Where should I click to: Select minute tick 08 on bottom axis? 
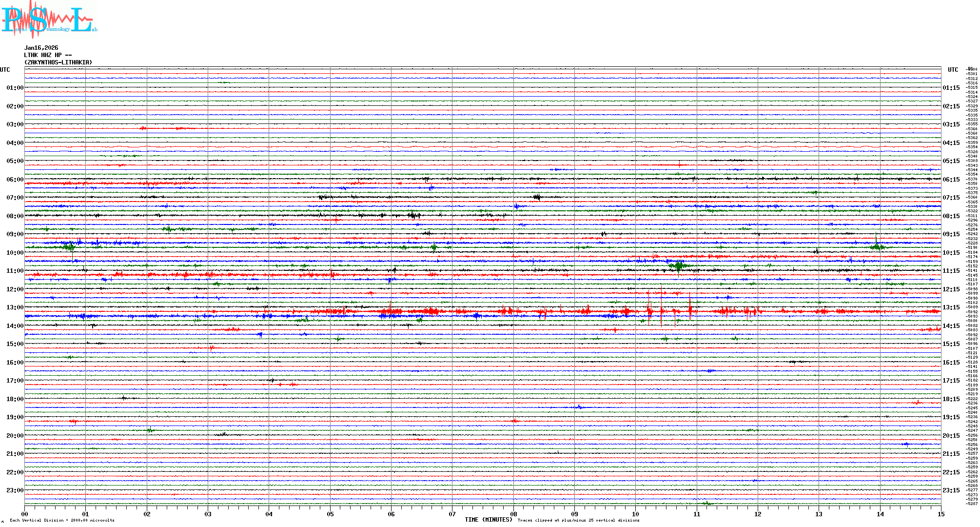pyautogui.click(x=513, y=514)
